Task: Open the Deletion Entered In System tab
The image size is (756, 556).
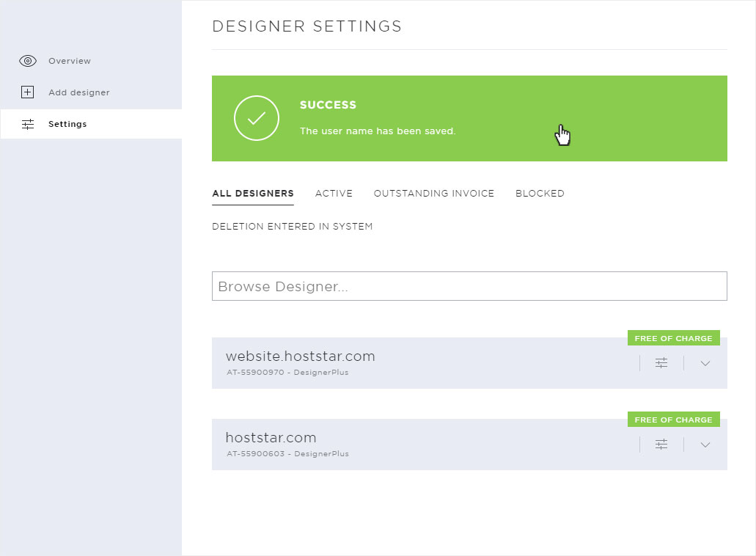Action: point(292,227)
